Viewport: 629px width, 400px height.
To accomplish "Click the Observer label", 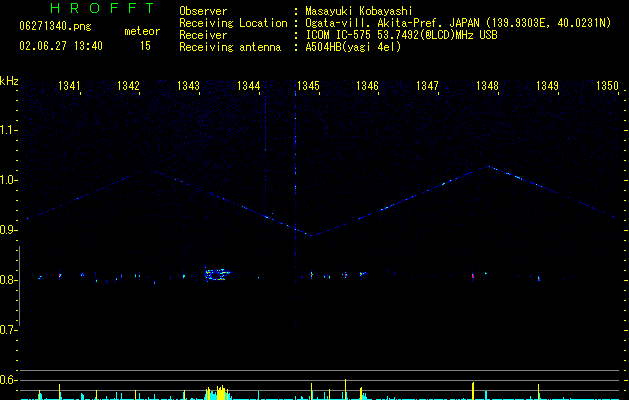I will pyautogui.click(x=203, y=11).
